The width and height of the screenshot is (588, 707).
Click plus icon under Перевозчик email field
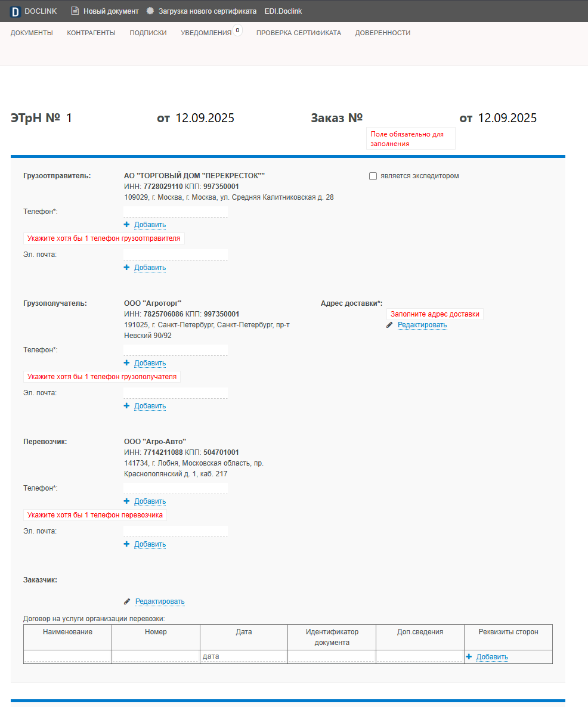[x=126, y=544]
